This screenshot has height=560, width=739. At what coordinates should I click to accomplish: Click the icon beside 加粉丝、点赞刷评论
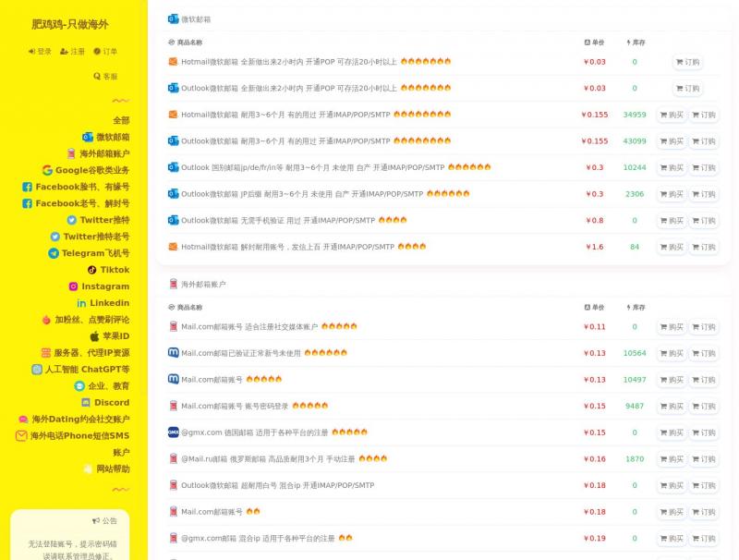click(46, 320)
